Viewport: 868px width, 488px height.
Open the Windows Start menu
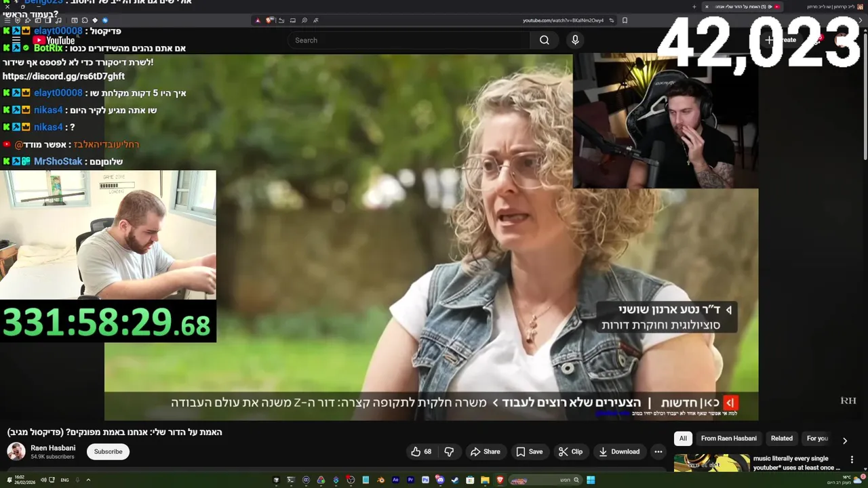tap(591, 480)
